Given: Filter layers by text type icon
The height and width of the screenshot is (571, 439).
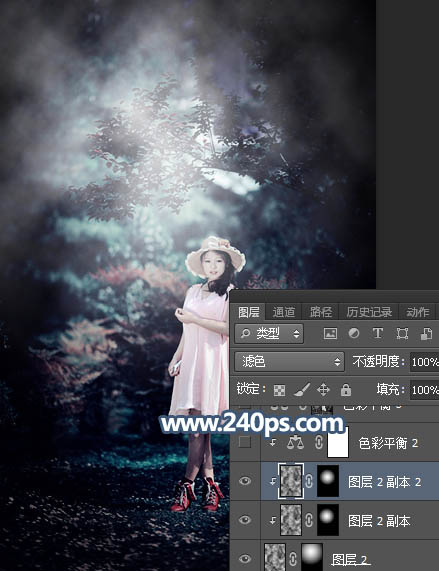Looking at the screenshot, I should pyautogui.click(x=377, y=333).
